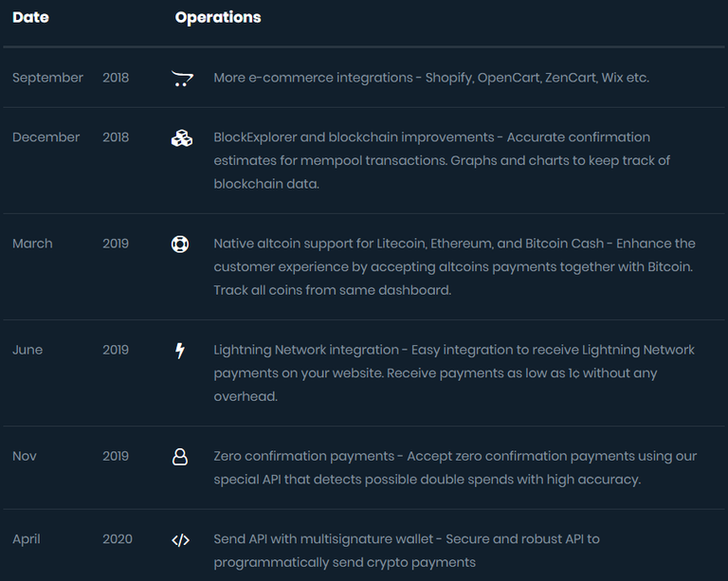
Task: Click the lightning bolt icon
Action: coord(180,351)
